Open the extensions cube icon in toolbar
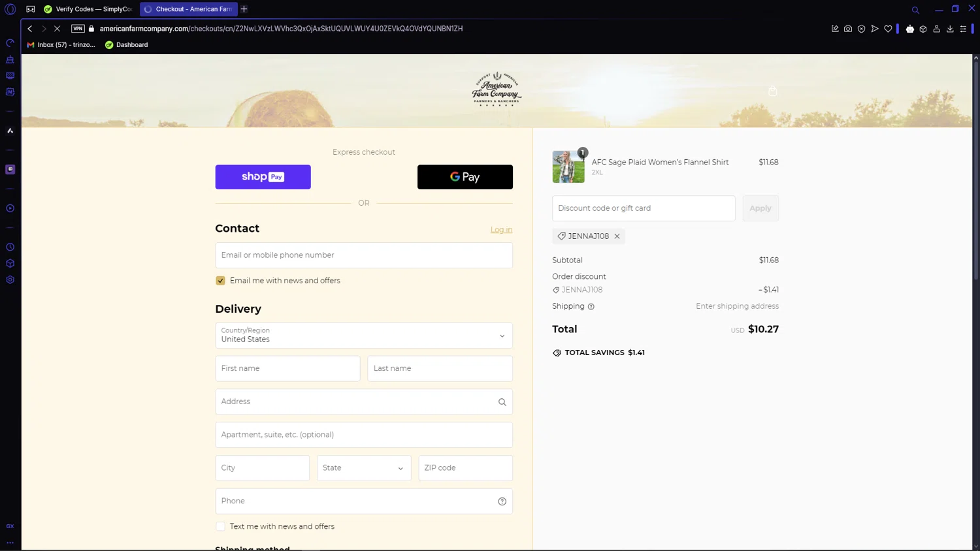The image size is (980, 551). 923,29
